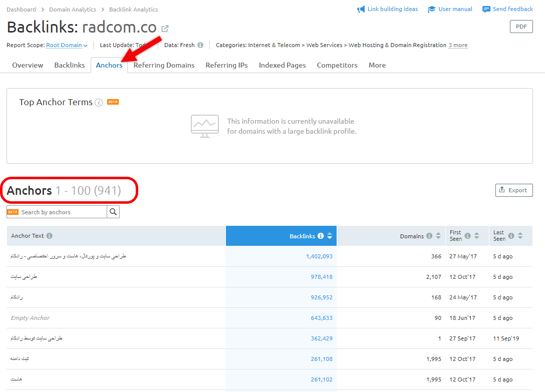Sort table by Last Seen column arrows
This screenshot has height=392, width=545.
520,236
